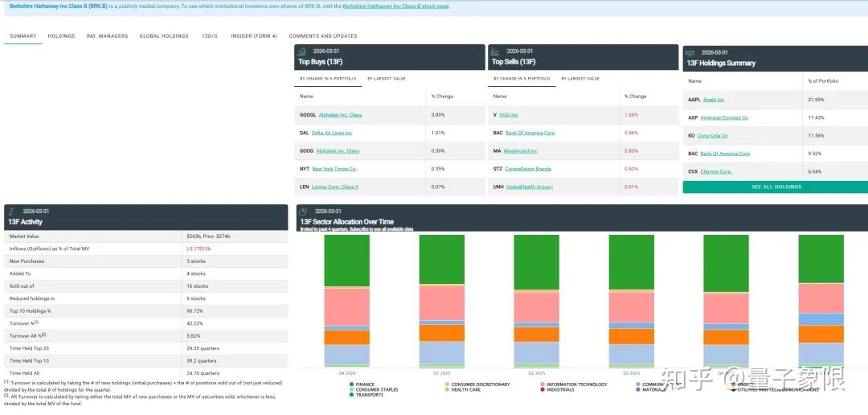Toggle the Consumer Staples legend swatch
The height and width of the screenshot is (415, 868).
pos(351,389)
